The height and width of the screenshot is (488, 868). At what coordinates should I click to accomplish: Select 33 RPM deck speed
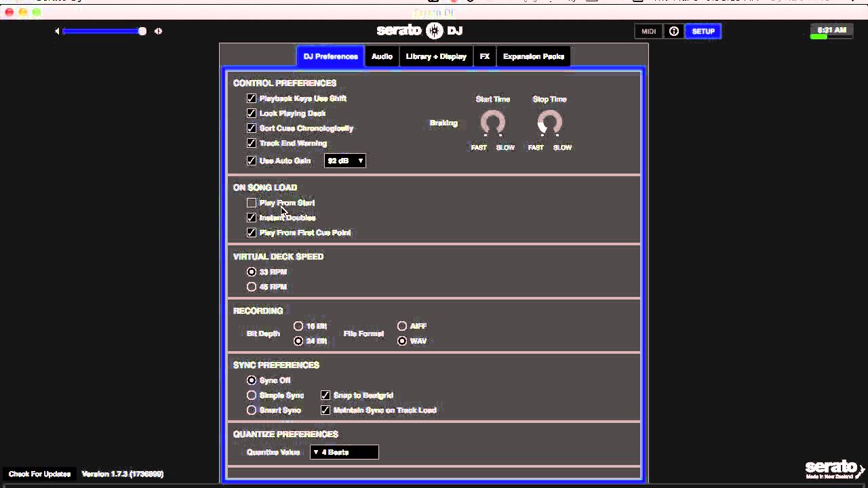tap(252, 272)
